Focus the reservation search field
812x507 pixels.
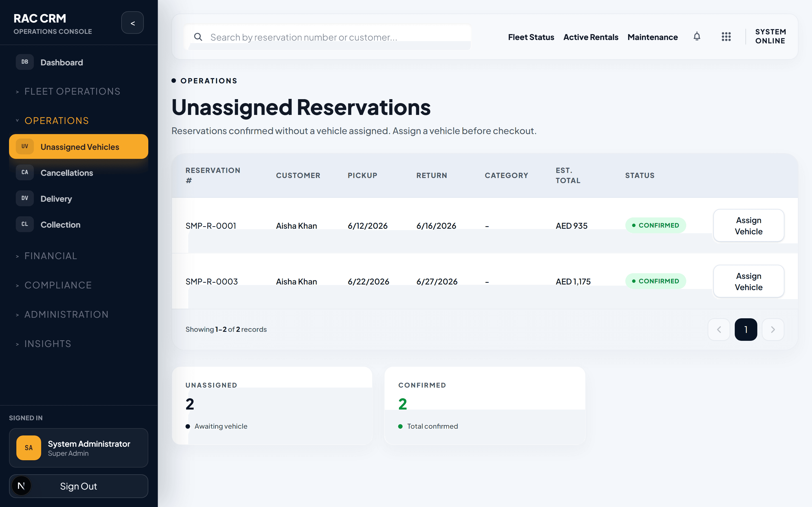pyautogui.click(x=328, y=37)
